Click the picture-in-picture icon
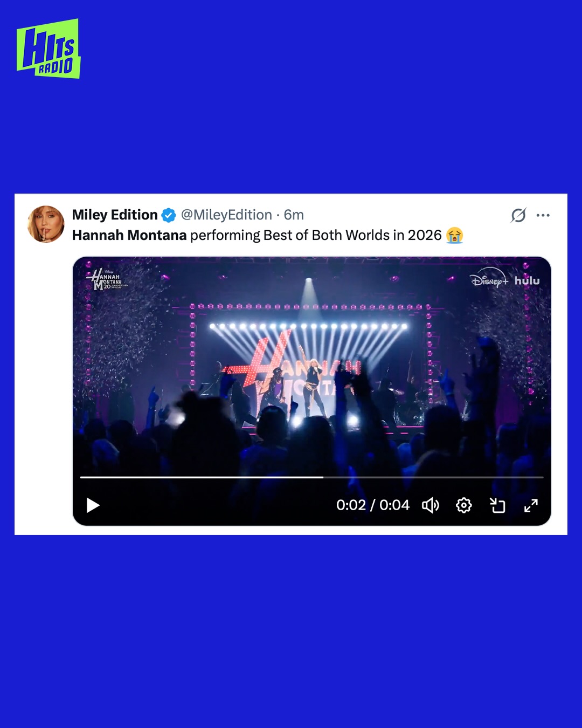The width and height of the screenshot is (582, 728). pos(497,505)
